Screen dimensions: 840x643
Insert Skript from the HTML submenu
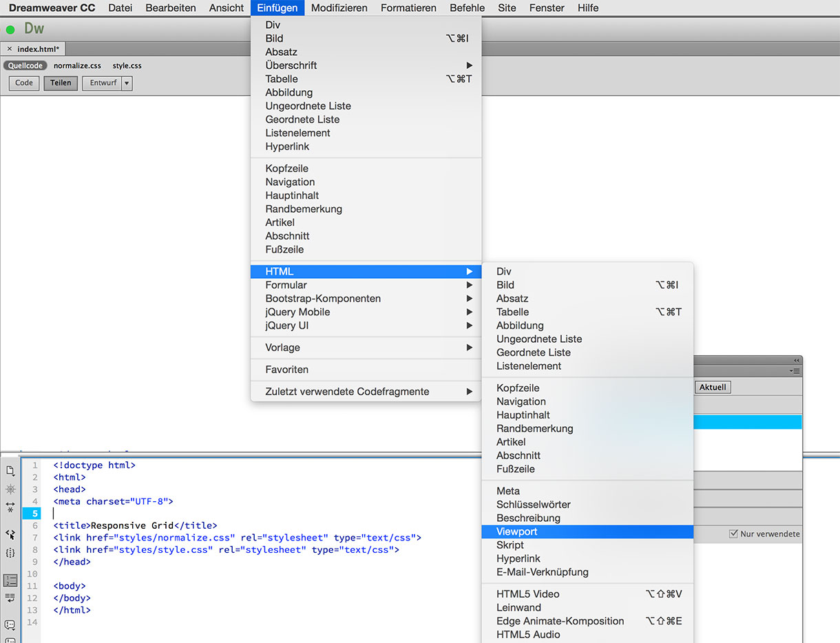coord(587,545)
